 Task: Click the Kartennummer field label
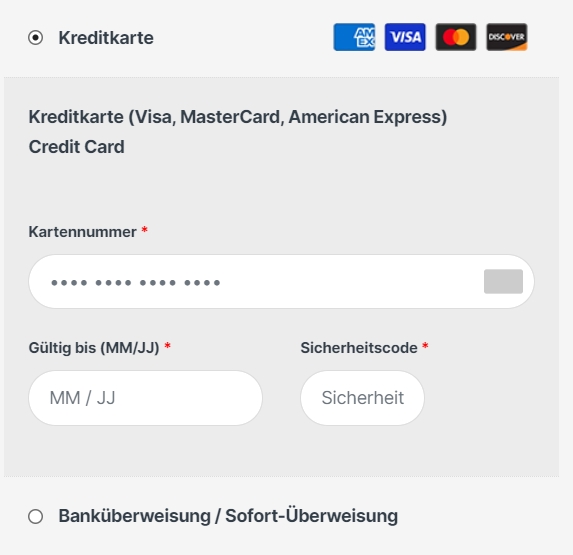pyautogui.click(x=83, y=232)
